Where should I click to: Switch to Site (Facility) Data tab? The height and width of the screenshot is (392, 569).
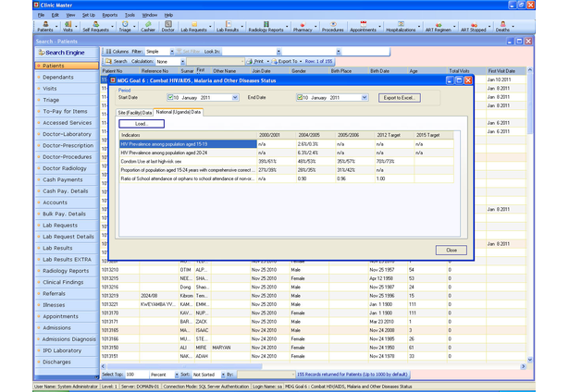[x=135, y=113]
